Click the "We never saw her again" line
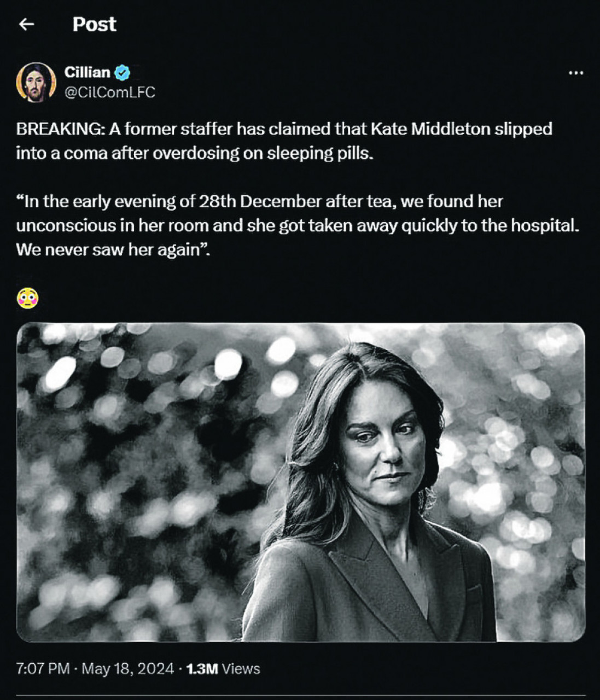The height and width of the screenshot is (700, 600). [112, 250]
